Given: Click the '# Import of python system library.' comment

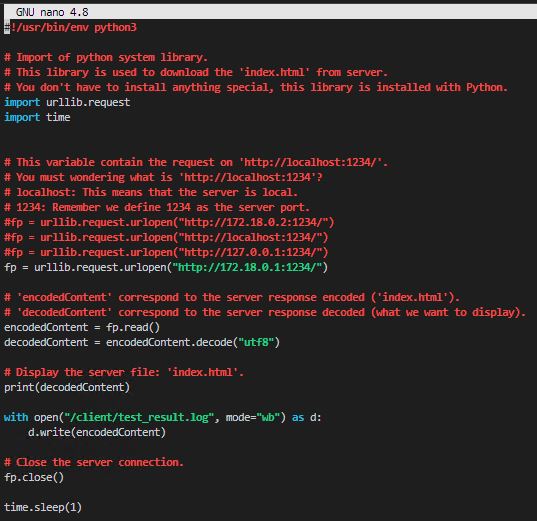Looking at the screenshot, I should (106, 57).
